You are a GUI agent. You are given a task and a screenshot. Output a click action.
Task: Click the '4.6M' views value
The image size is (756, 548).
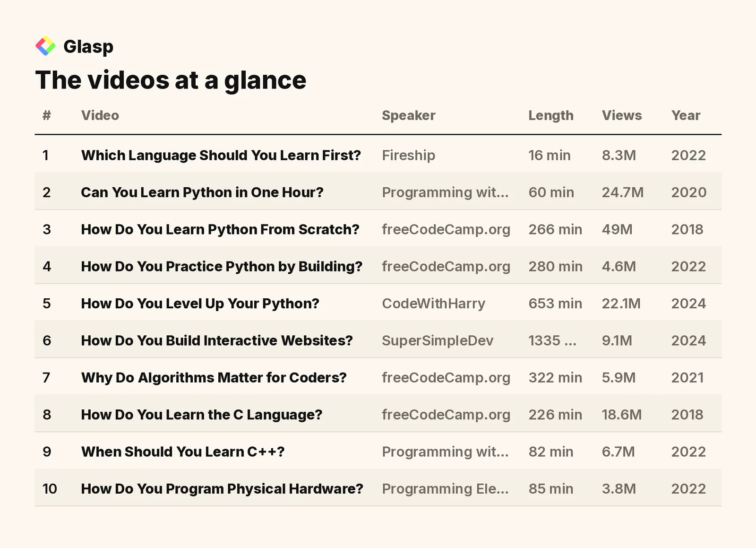pos(619,266)
